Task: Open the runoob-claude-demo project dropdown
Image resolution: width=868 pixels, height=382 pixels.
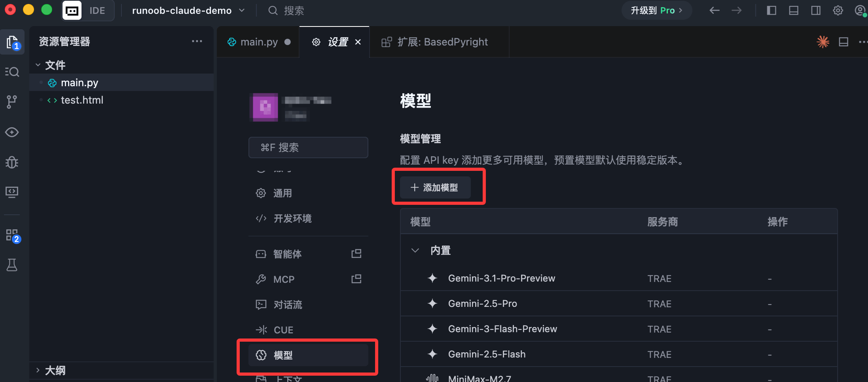Action: [x=188, y=11]
